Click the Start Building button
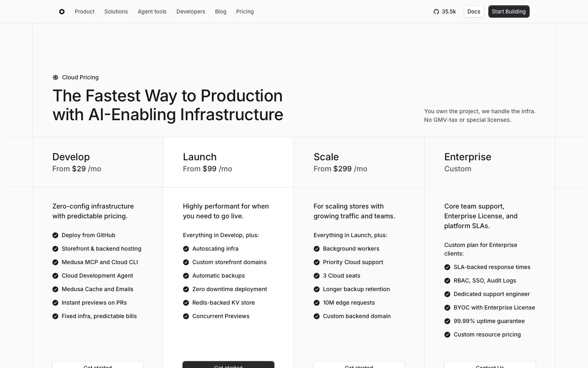The height and width of the screenshot is (368, 588). 509,11
